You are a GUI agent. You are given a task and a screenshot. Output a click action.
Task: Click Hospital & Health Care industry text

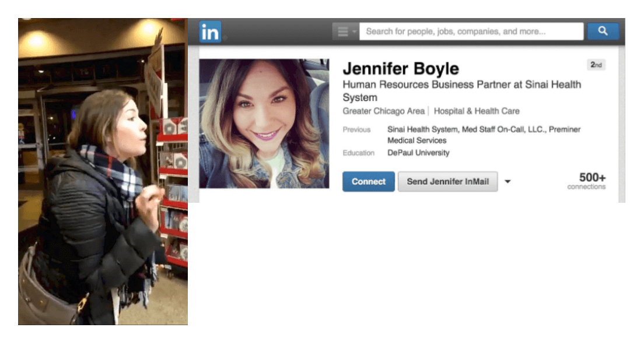pos(477,111)
